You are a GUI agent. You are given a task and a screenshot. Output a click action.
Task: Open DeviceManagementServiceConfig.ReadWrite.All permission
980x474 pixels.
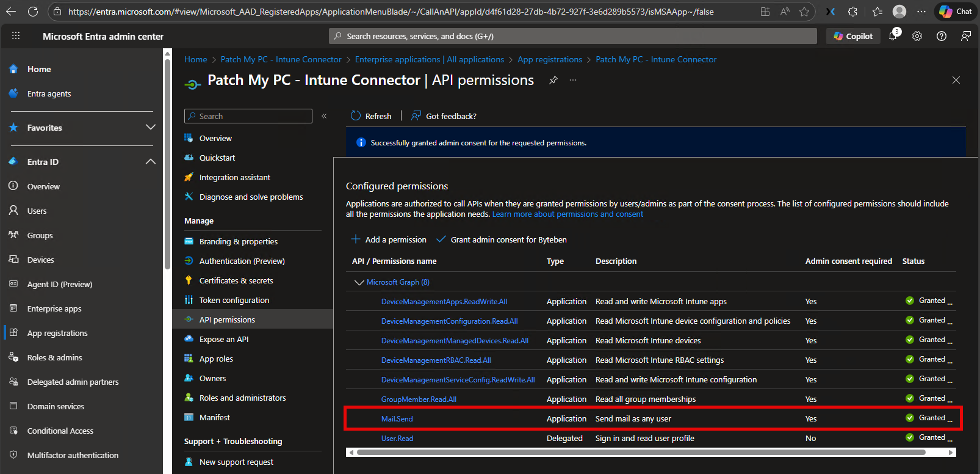(458, 380)
